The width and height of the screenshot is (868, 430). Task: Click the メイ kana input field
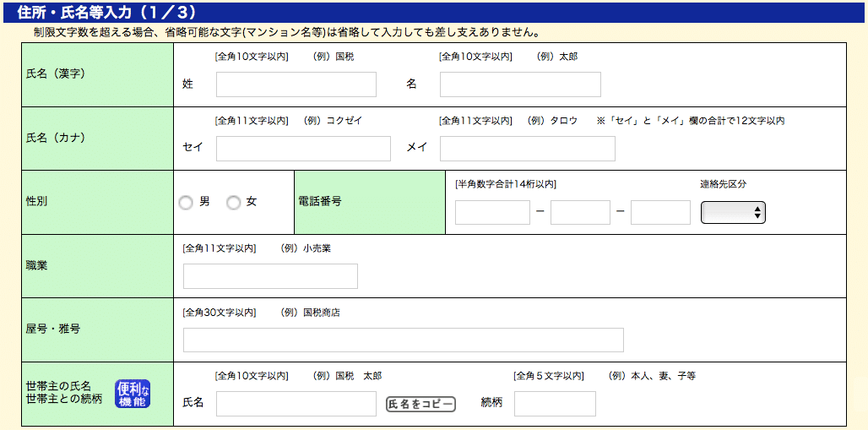coord(528,149)
